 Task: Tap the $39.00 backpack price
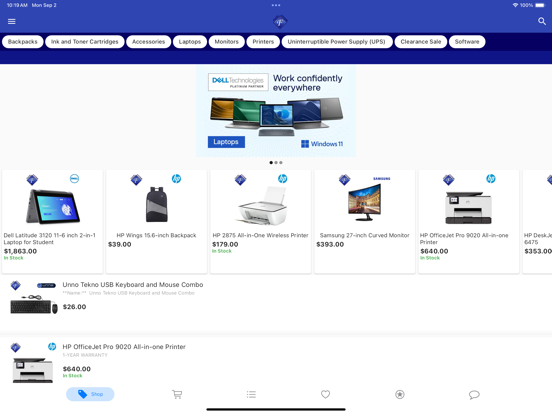(x=120, y=244)
